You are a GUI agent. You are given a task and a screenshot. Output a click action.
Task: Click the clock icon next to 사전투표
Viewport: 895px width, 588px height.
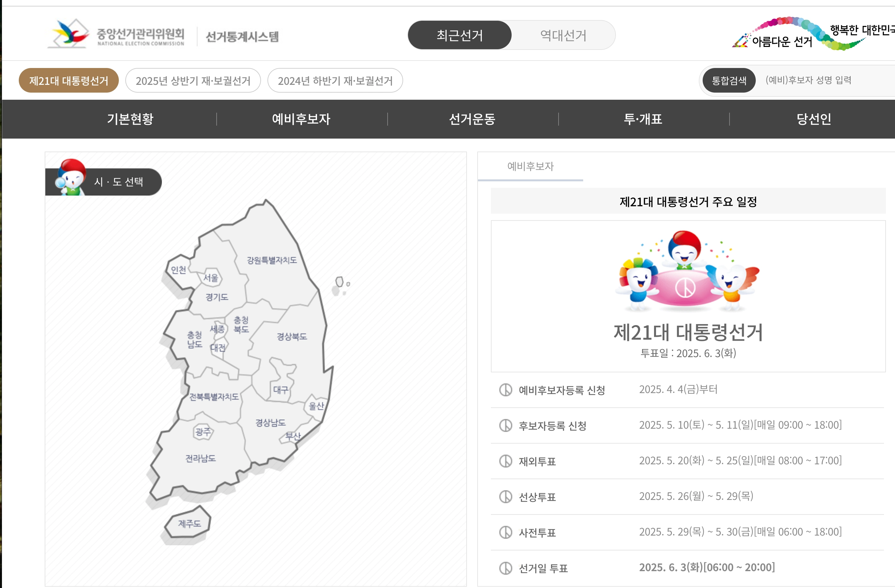[x=505, y=532]
